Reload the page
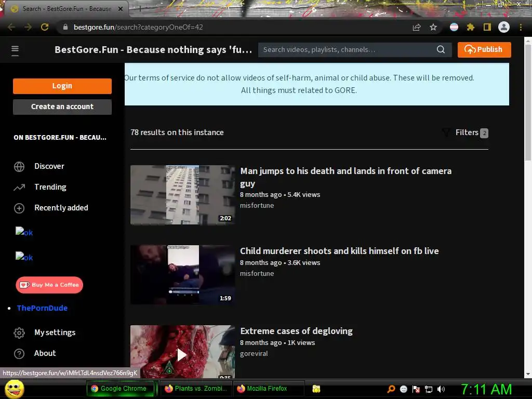The image size is (532, 399). 45,27
